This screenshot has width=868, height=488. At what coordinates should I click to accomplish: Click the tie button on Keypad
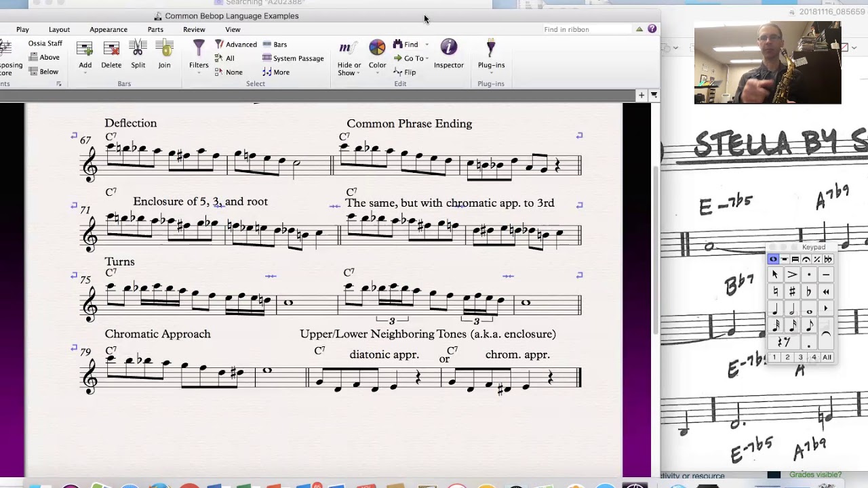pyautogui.click(x=826, y=333)
